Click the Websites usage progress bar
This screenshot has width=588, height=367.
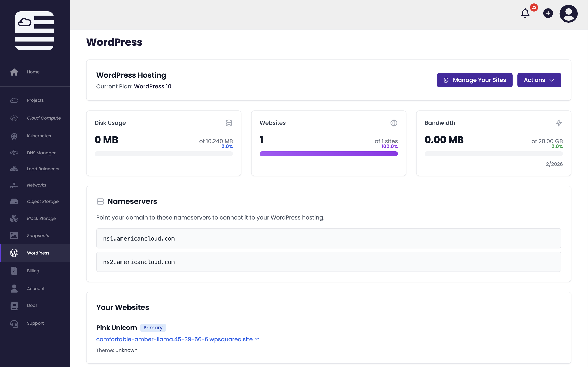pos(328,154)
